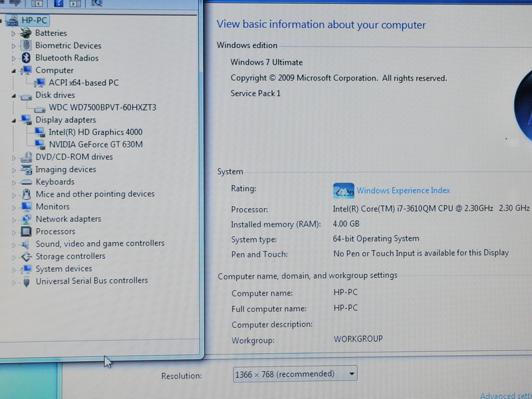532x399 pixels.
Task: Click the WORKGROUP workgroup value
Action: [358, 338]
